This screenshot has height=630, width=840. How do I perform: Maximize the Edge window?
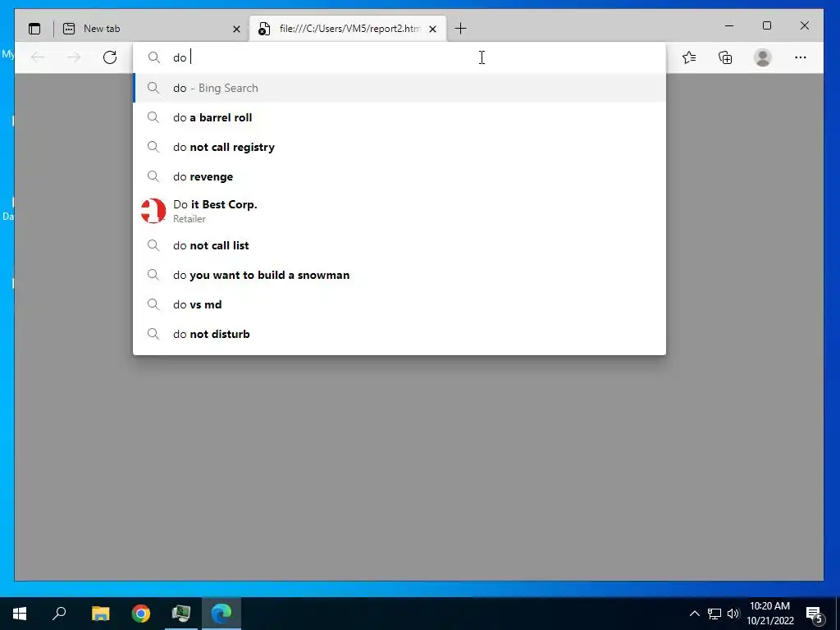click(767, 25)
